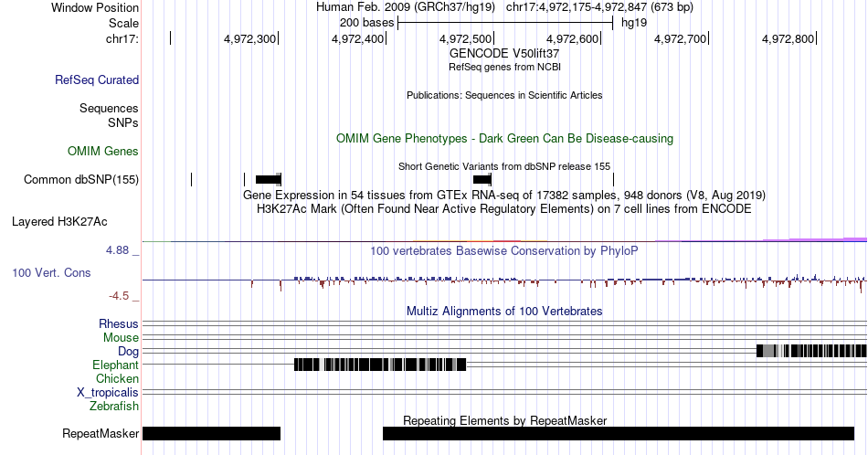
Task: Click the Elephant alignment block
Action: pos(380,365)
